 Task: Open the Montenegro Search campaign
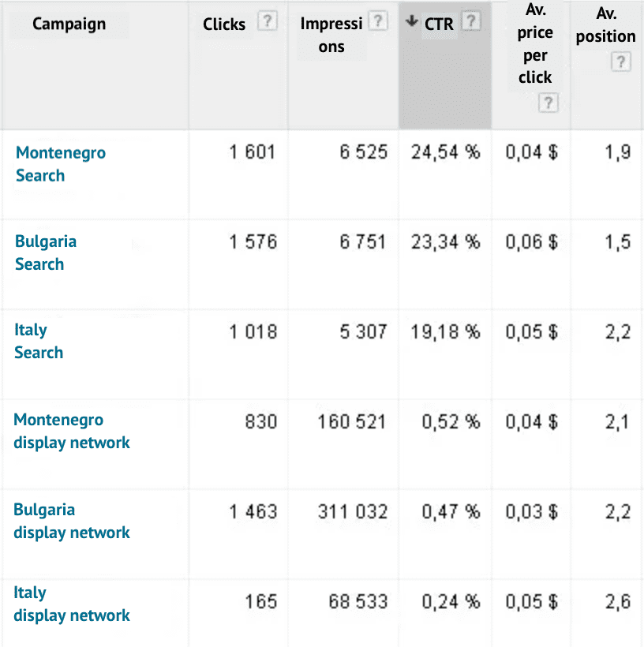pos(61,163)
